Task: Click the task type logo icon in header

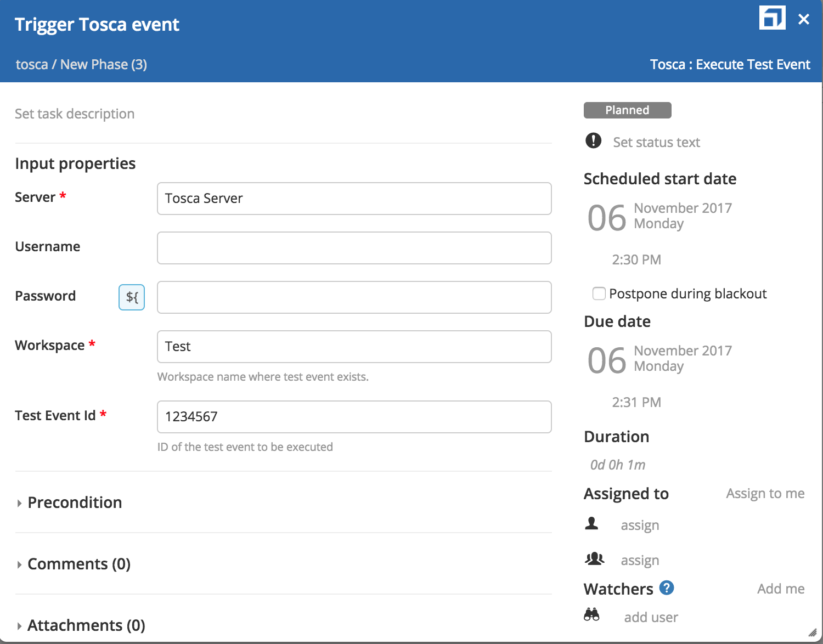Action: click(x=772, y=18)
